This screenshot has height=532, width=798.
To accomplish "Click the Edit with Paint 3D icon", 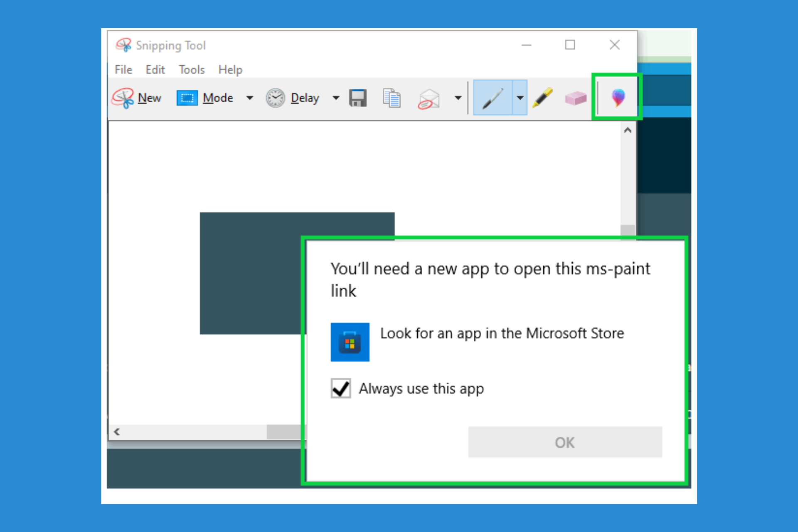I will click(618, 98).
